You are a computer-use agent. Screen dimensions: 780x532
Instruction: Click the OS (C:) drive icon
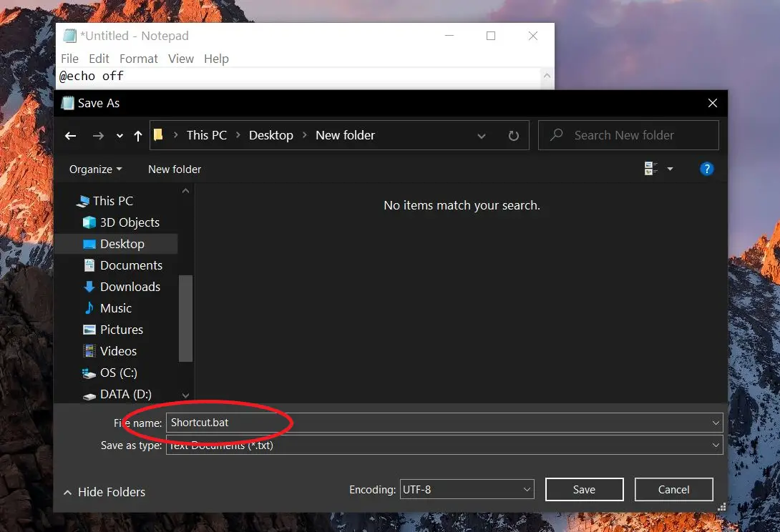tap(89, 373)
